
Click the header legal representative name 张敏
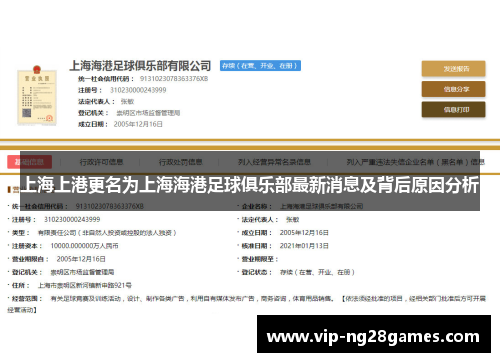click(x=127, y=101)
